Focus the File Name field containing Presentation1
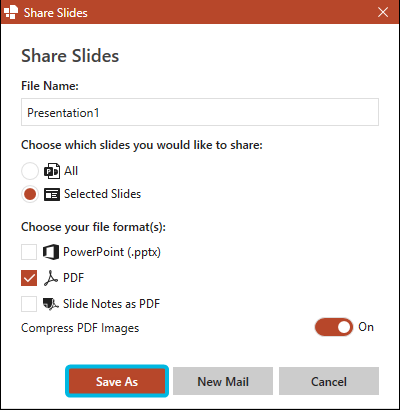This screenshot has width=400, height=411. [200, 112]
